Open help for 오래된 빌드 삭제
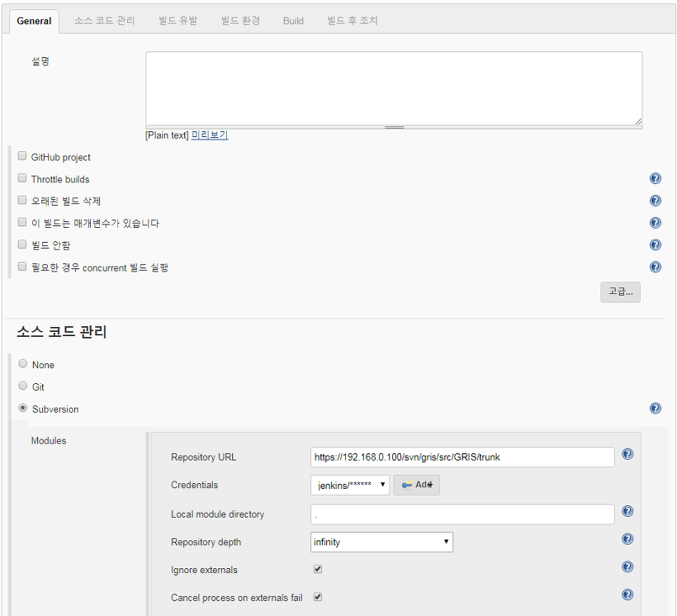The image size is (677, 616). tap(655, 201)
